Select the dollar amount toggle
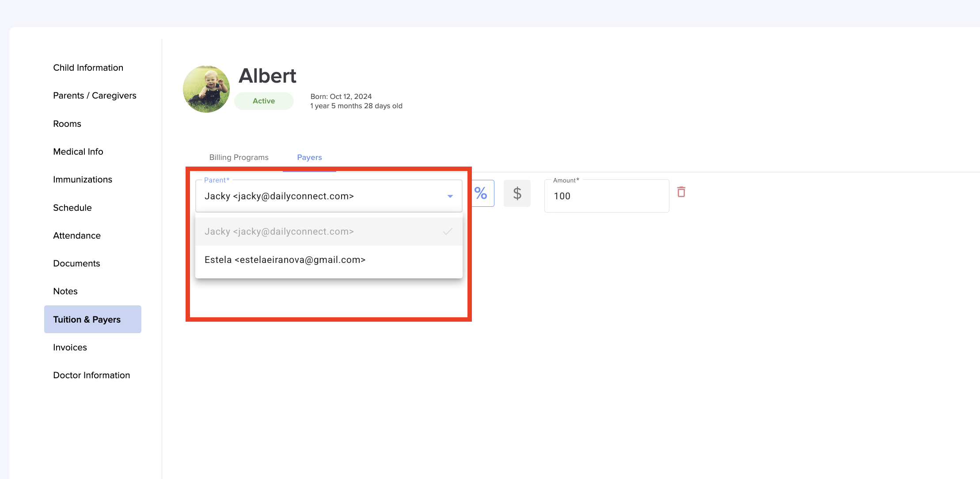Screen dimensions: 980x479 click(517, 194)
